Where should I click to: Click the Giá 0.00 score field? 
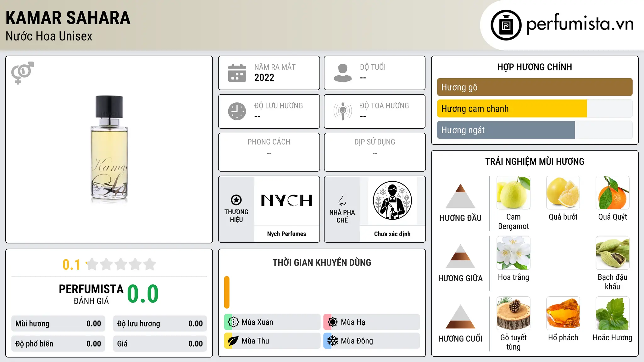[160, 344]
